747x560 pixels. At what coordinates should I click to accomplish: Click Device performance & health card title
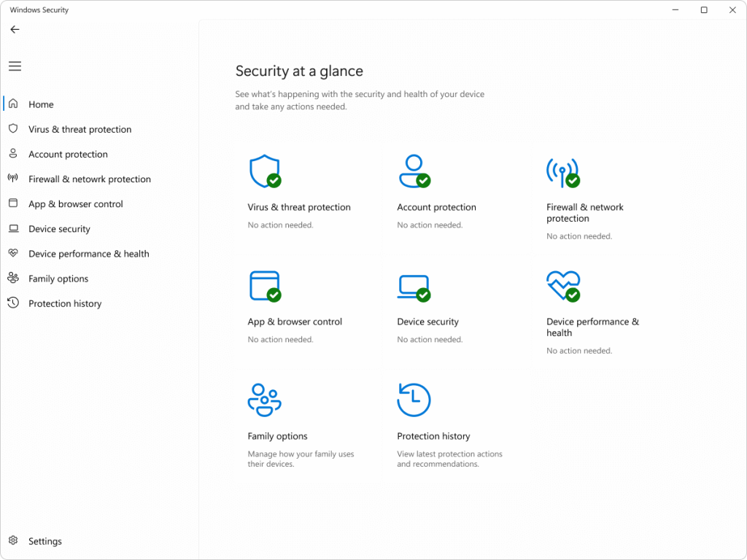click(x=592, y=327)
